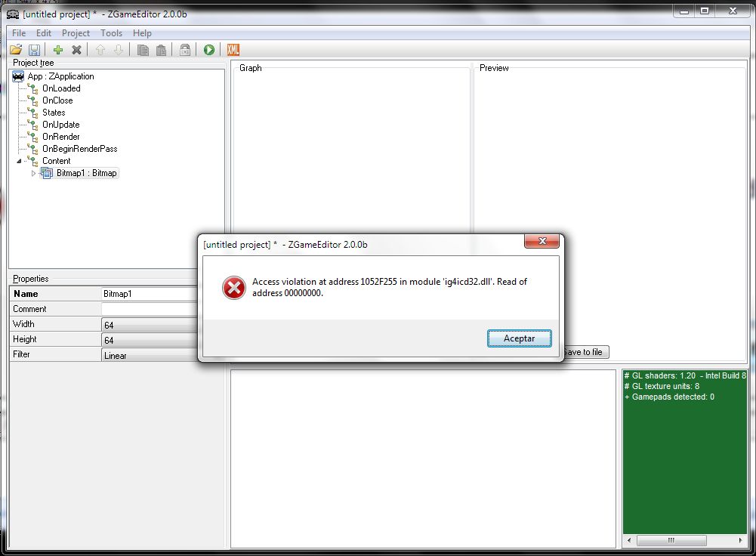Image resolution: width=756 pixels, height=556 pixels.
Task: Open the Edit menu
Action: [x=43, y=32]
